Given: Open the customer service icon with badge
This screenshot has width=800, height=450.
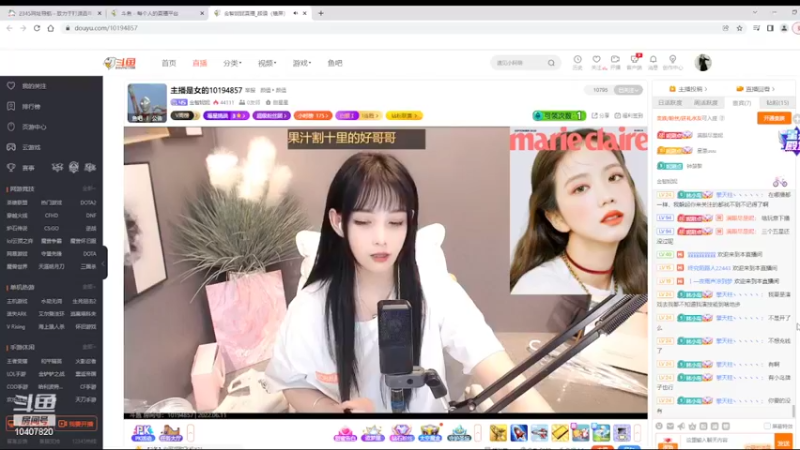Looking at the screenshot, I should click(634, 62).
